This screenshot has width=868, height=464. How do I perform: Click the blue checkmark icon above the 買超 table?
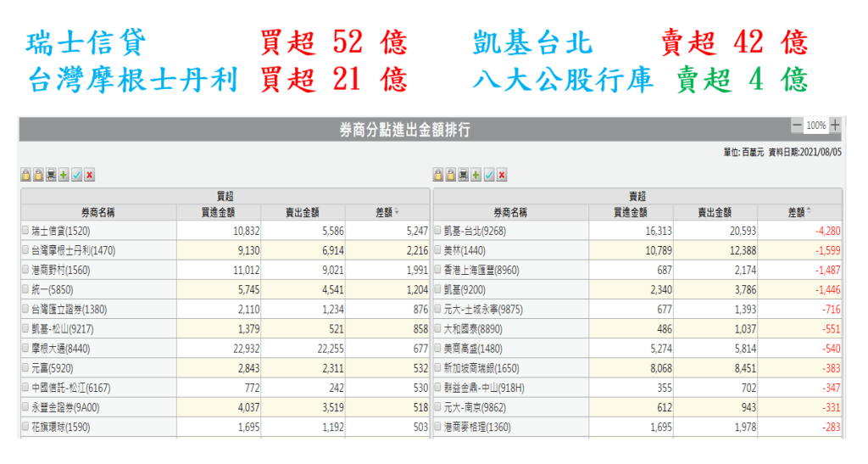point(76,175)
